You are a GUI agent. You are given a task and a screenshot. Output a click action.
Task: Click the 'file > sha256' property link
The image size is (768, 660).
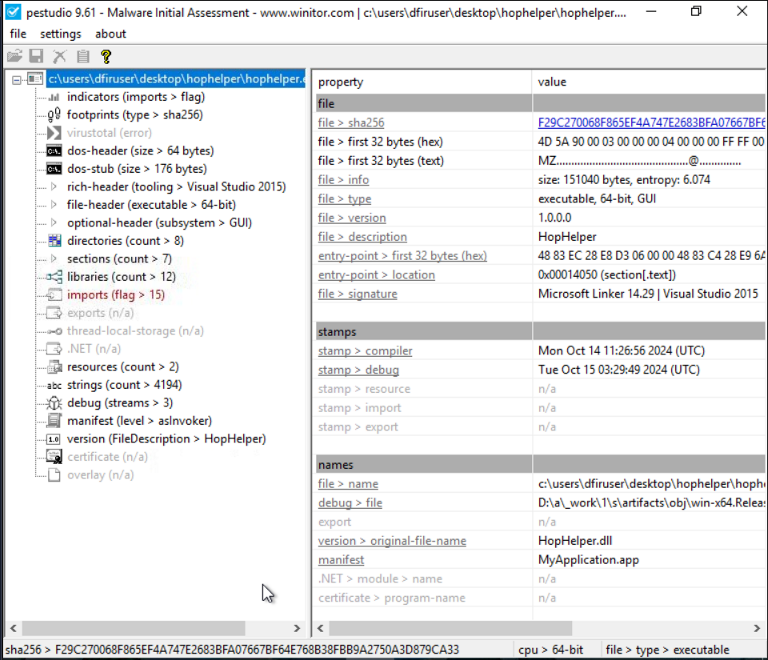[351, 123]
